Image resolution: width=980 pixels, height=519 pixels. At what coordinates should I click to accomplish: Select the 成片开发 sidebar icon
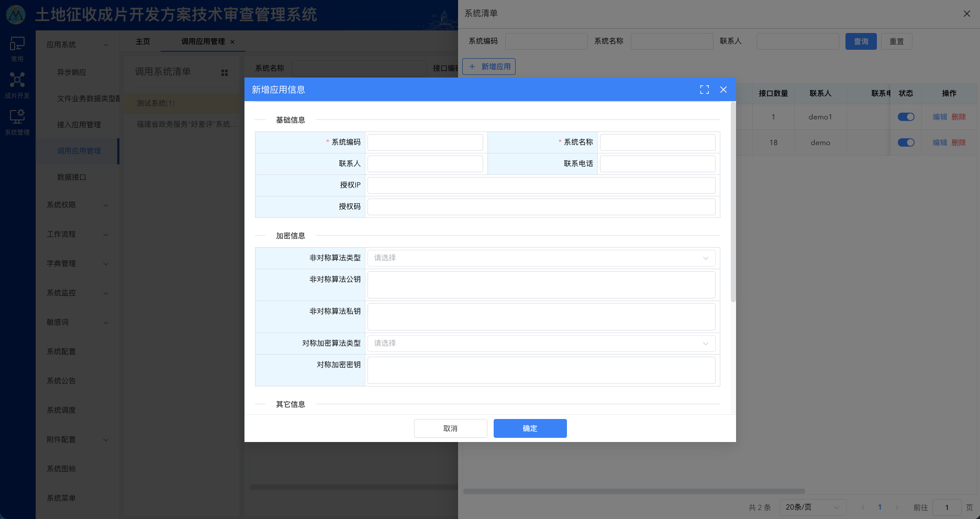(17, 85)
